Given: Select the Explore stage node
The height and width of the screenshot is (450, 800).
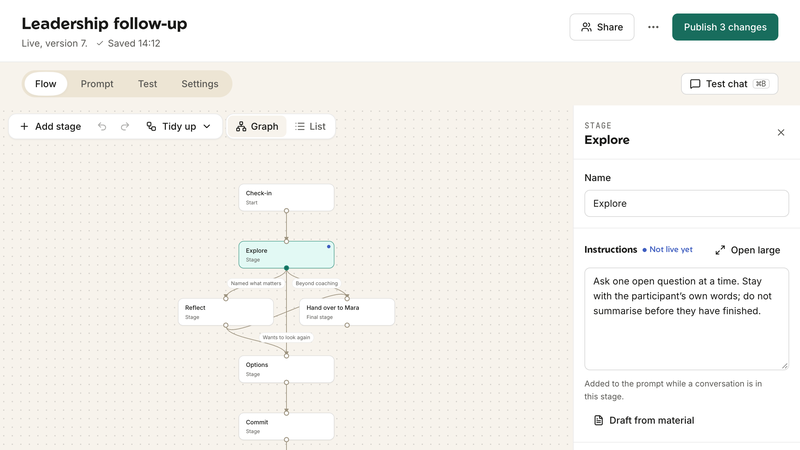Looking at the screenshot, I should pyautogui.click(x=286, y=255).
